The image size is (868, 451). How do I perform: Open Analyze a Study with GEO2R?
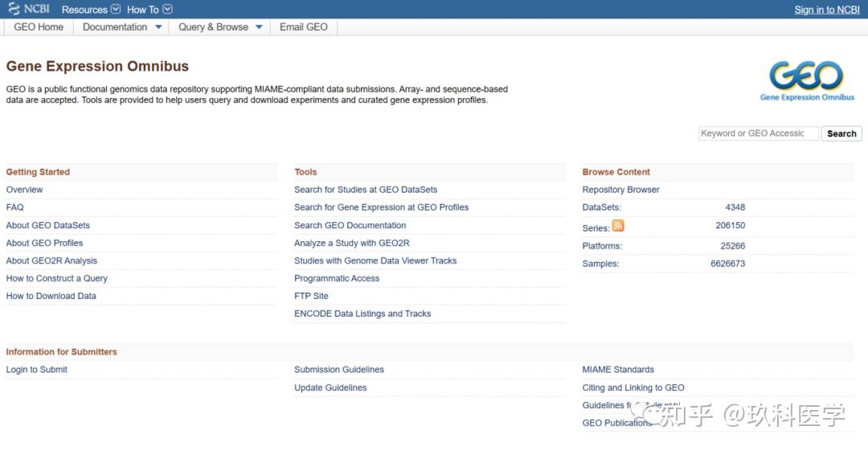352,243
